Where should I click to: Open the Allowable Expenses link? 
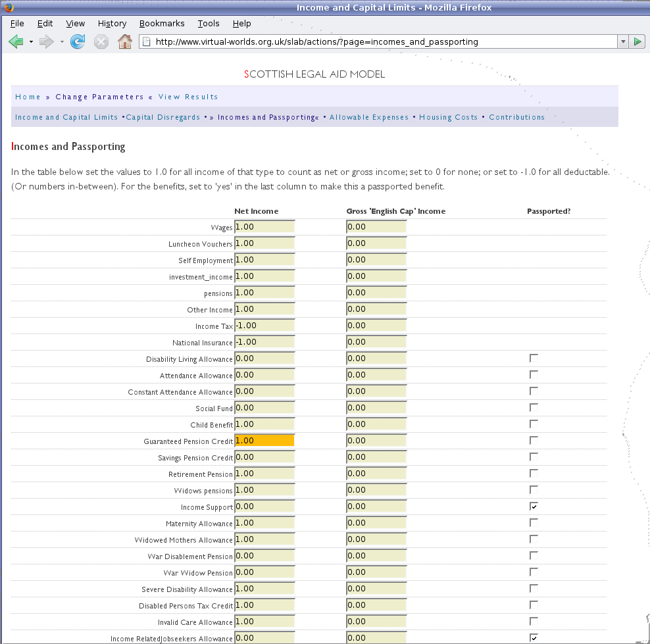click(368, 117)
